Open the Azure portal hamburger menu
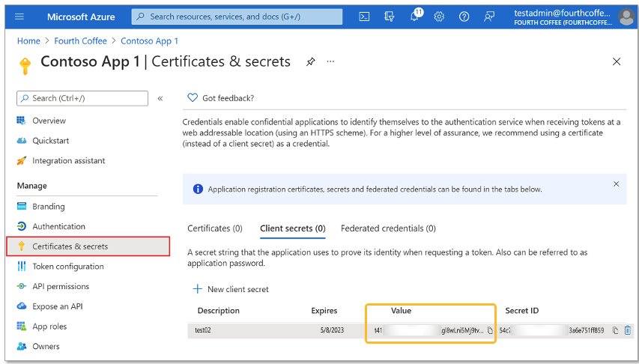This screenshot has height=364, width=639. point(19,16)
